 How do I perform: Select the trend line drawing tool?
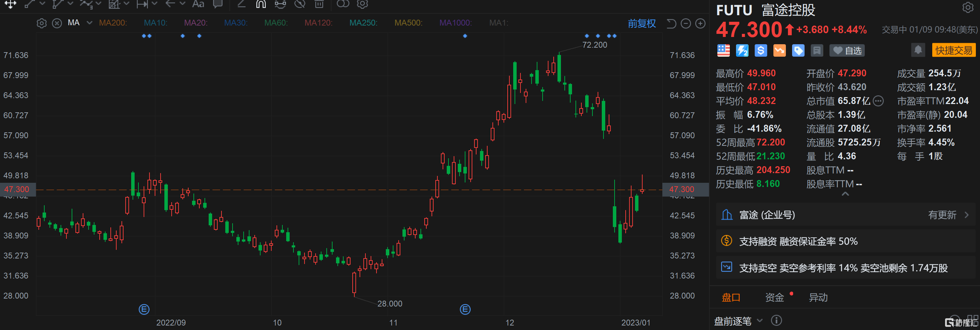tap(29, 4)
